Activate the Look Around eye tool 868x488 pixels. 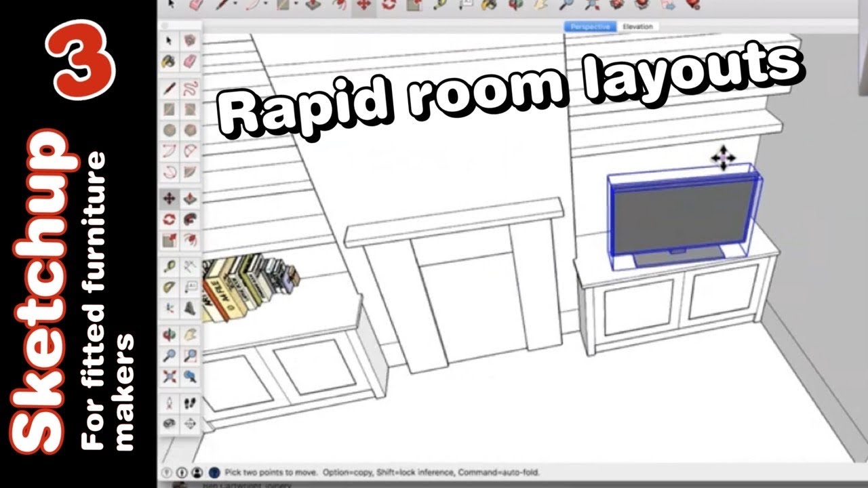[170, 424]
